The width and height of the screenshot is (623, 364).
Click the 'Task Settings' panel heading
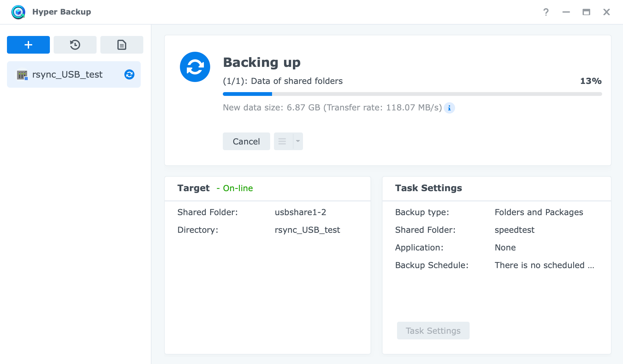(429, 188)
